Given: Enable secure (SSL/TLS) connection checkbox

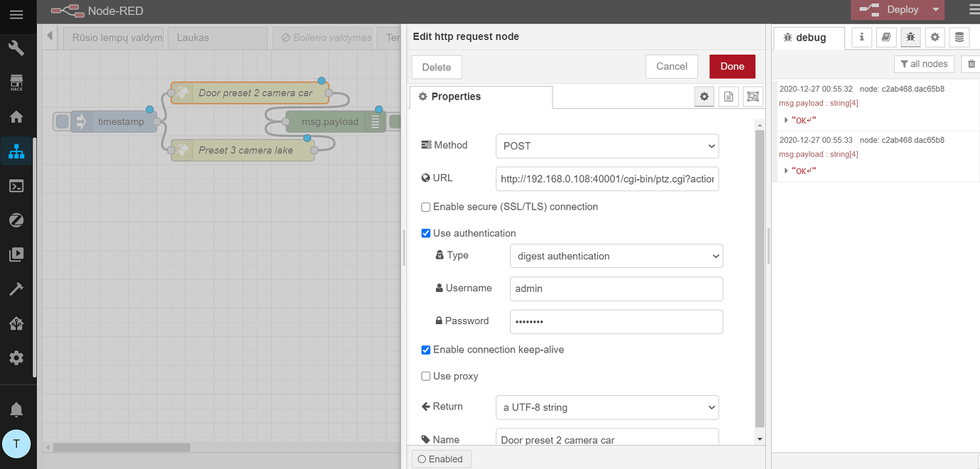Looking at the screenshot, I should pos(426,207).
